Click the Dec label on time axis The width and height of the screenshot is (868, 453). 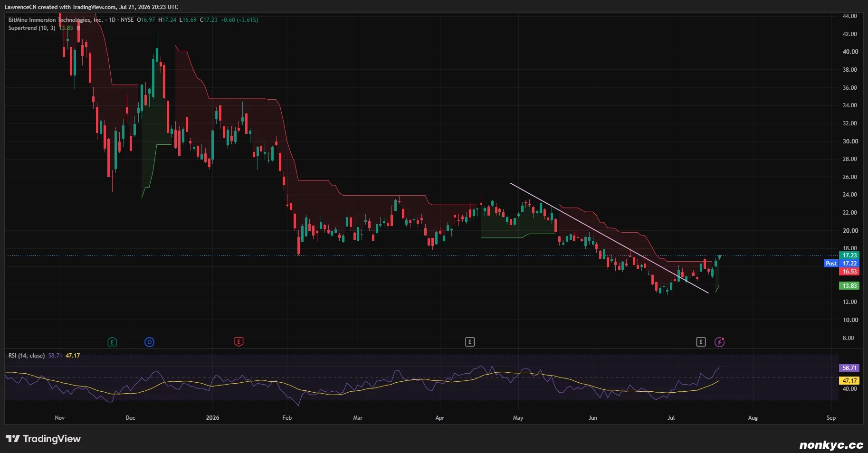point(131,418)
